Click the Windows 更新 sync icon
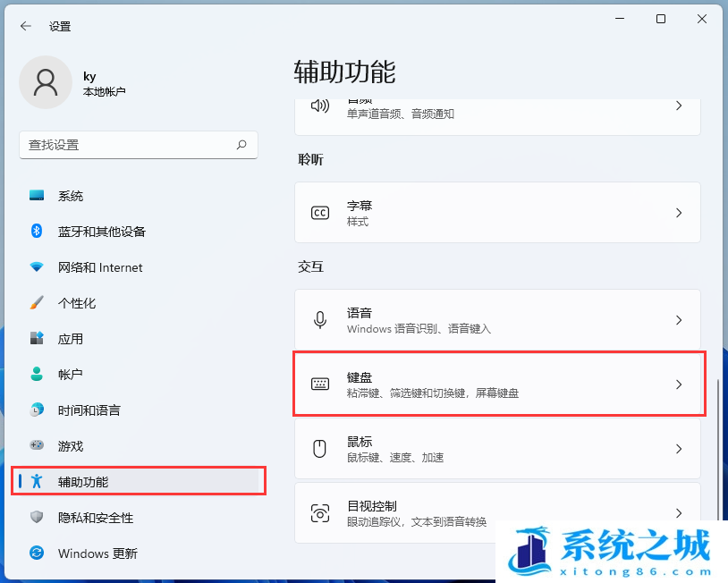Image resolution: width=728 pixels, height=583 pixels. tap(37, 553)
